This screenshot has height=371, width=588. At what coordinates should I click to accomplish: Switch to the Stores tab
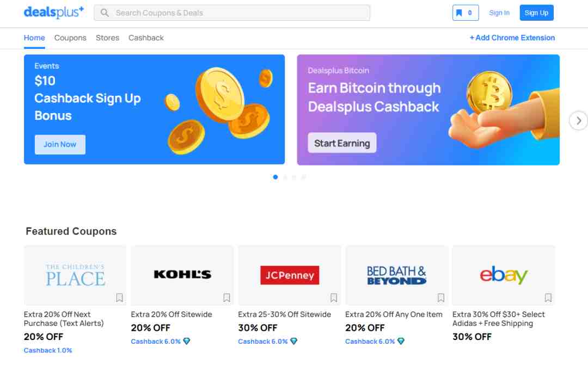107,38
